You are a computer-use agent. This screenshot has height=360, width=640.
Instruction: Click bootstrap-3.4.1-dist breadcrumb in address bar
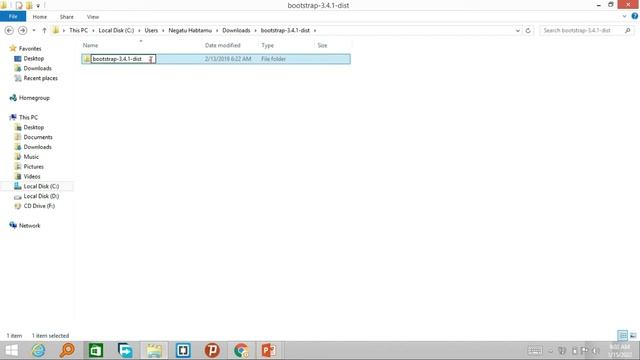pyautogui.click(x=285, y=31)
